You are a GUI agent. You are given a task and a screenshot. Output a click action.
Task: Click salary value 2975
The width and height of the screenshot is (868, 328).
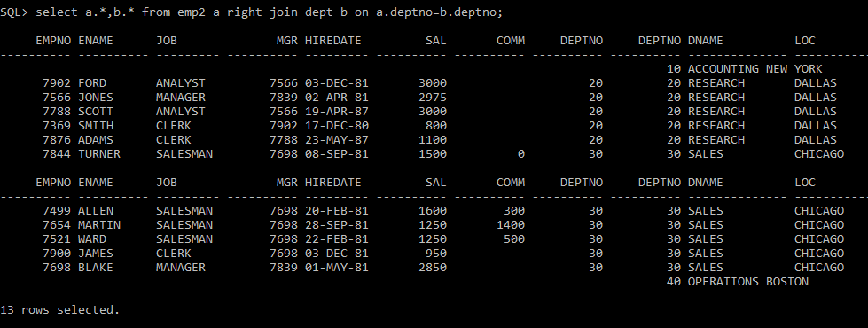tap(433, 98)
